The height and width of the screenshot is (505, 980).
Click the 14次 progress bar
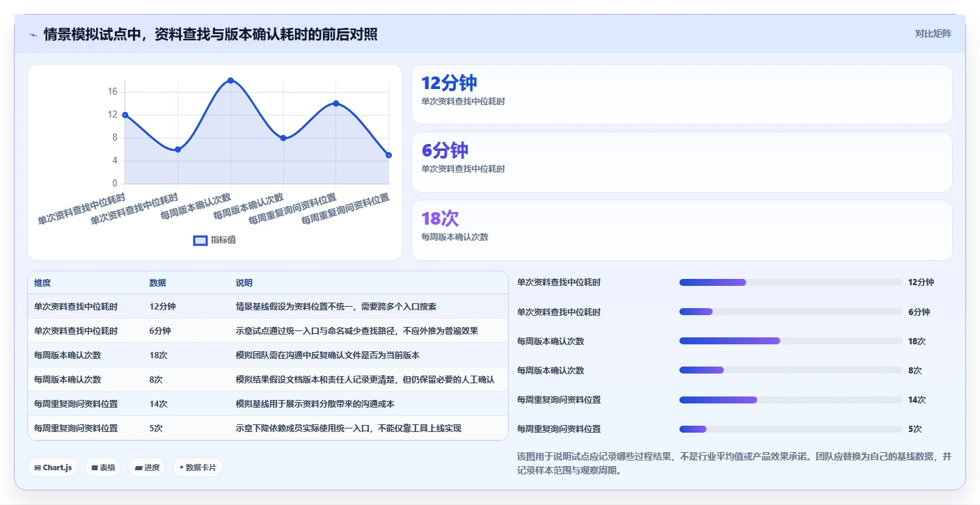coord(791,399)
